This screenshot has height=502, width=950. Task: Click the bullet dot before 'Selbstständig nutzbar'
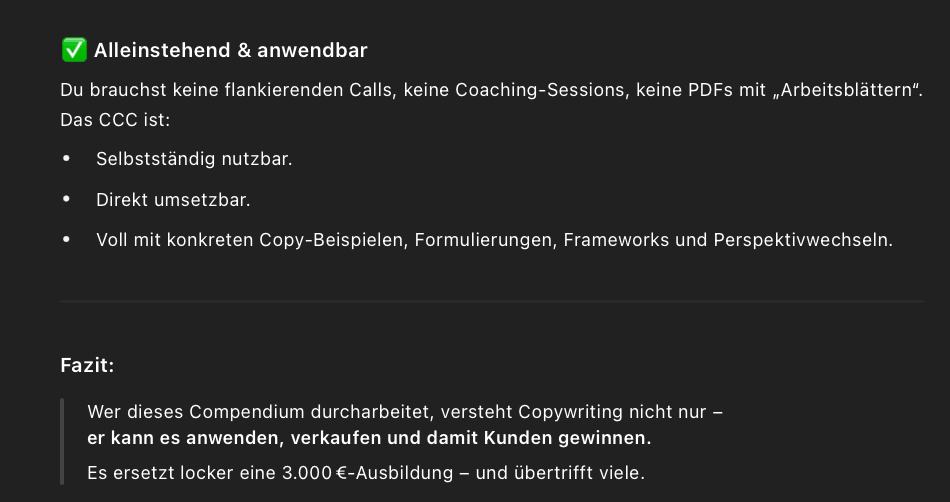(x=67, y=159)
